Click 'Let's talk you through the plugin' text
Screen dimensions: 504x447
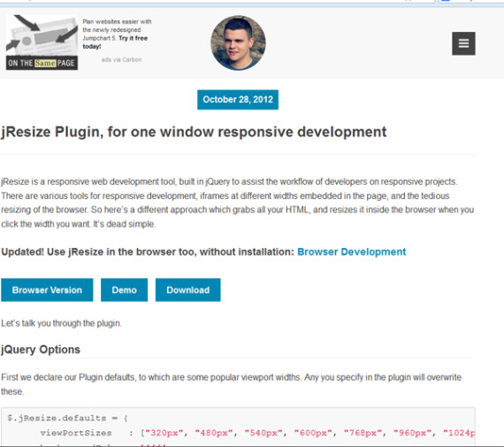(x=61, y=323)
